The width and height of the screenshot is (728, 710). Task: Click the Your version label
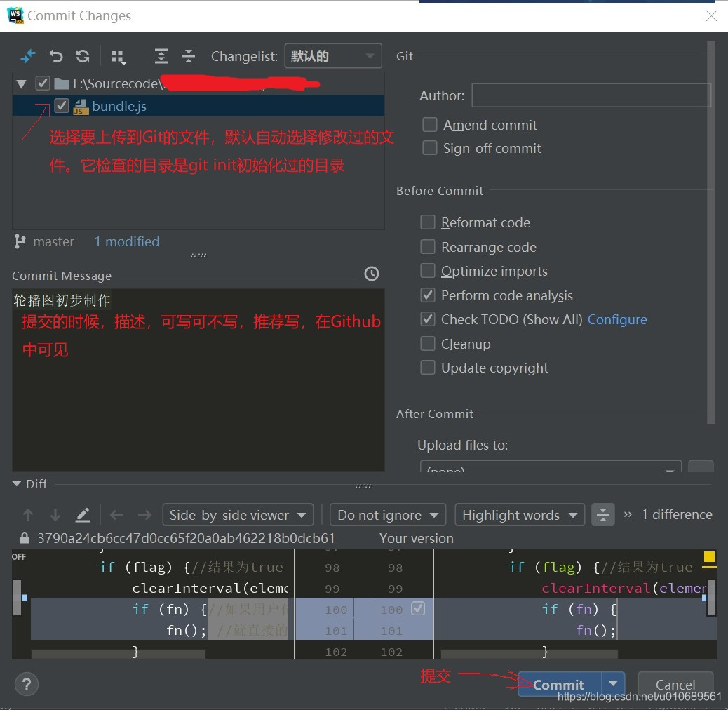[416, 538]
